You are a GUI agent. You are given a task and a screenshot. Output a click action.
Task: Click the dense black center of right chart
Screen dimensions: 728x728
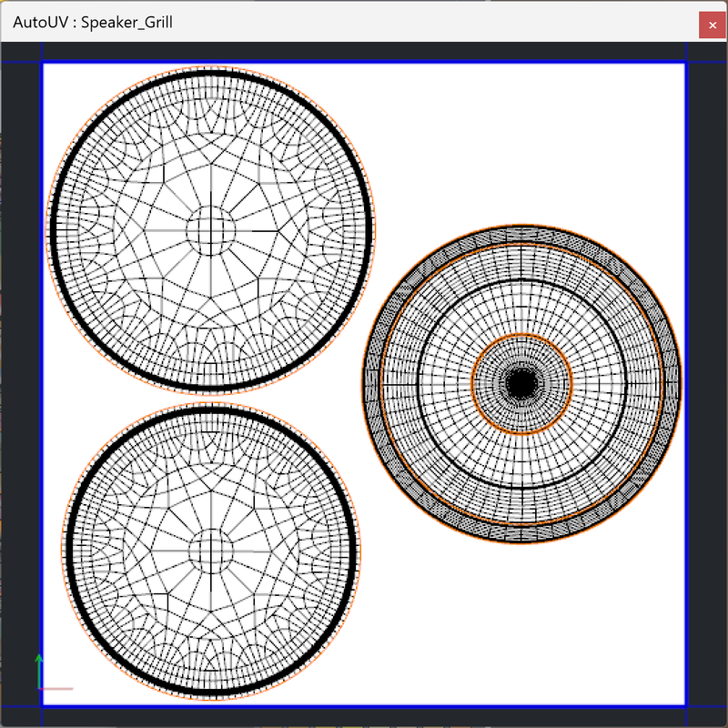point(521,384)
